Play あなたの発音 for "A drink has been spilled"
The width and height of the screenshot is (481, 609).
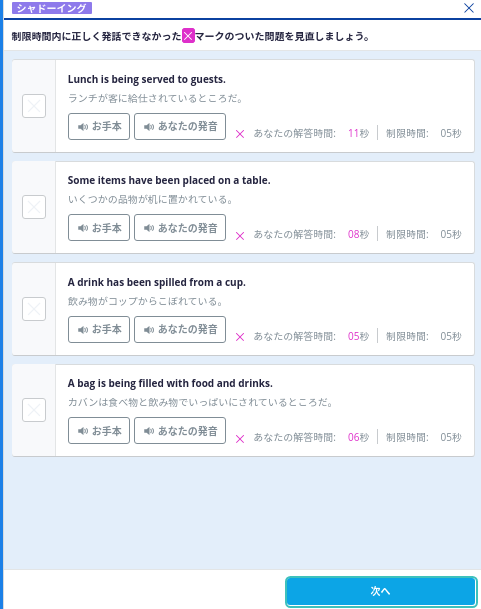click(180, 329)
